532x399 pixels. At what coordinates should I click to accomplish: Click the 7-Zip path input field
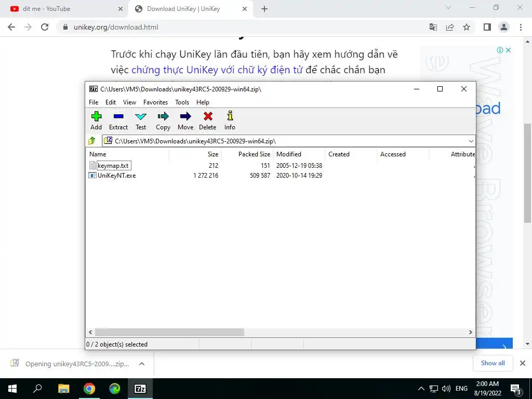[288, 141]
